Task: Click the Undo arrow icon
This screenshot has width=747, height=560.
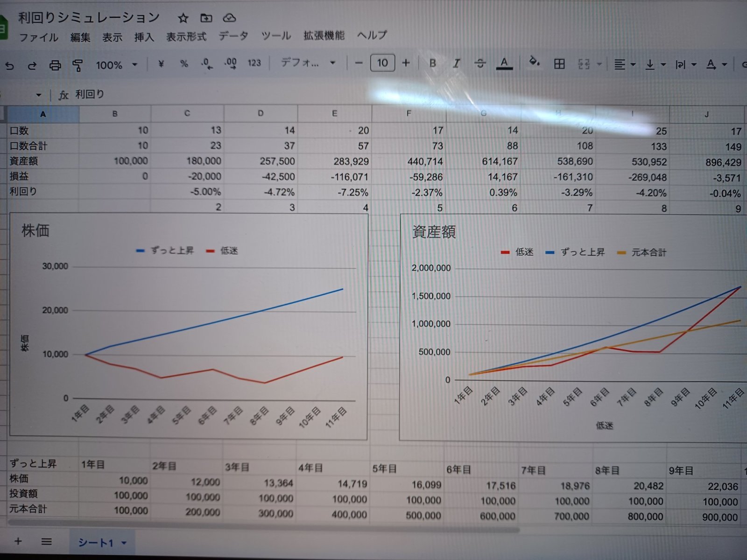Action: coord(9,66)
